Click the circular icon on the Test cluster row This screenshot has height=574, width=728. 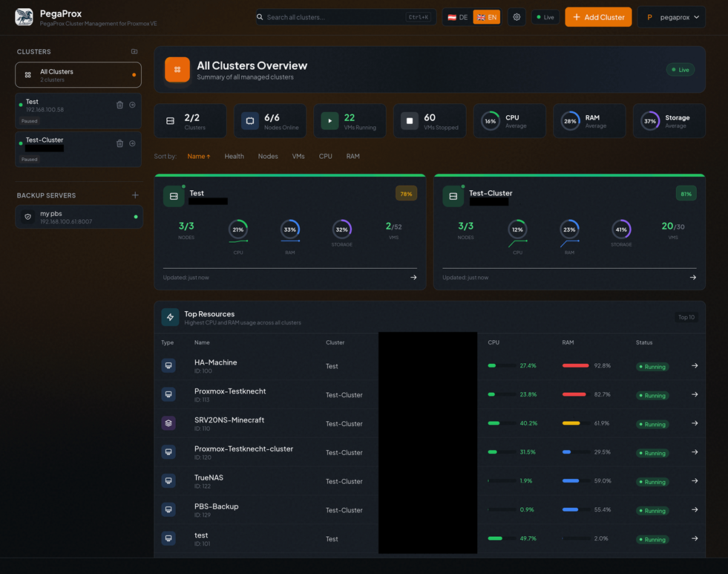click(x=132, y=105)
